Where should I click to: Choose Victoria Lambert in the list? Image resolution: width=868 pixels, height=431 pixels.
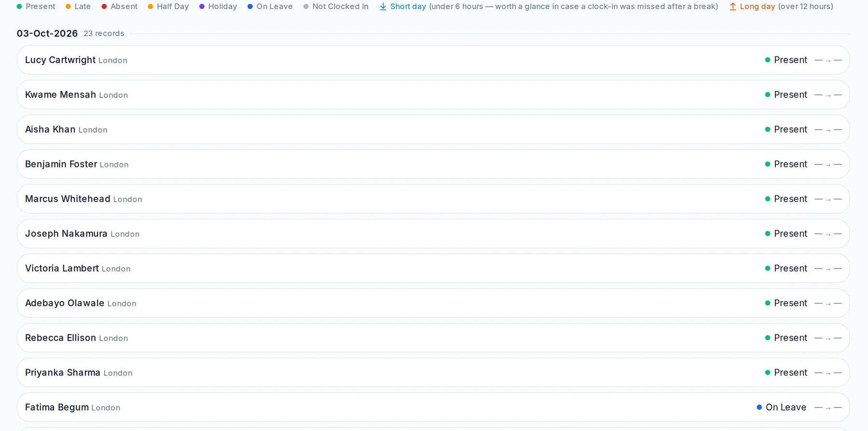(x=433, y=268)
